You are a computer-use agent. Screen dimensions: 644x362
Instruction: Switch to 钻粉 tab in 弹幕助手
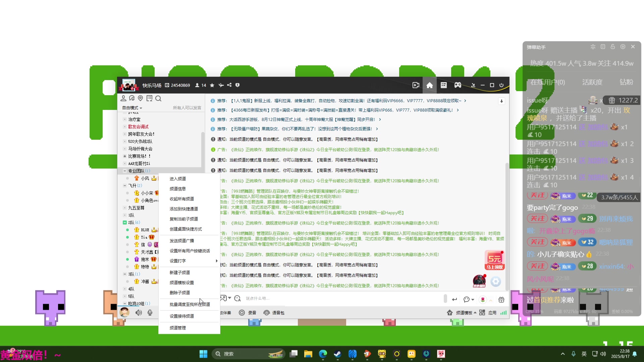coord(626,82)
